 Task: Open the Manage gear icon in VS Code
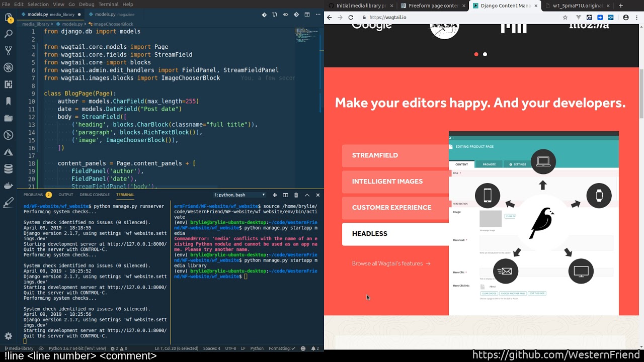(x=8, y=336)
